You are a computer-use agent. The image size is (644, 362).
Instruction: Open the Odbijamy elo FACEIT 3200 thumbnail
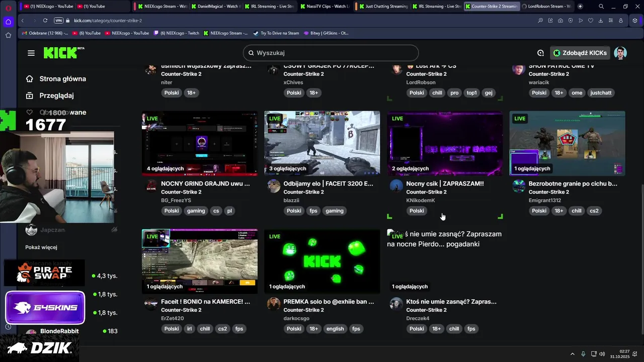(x=322, y=143)
